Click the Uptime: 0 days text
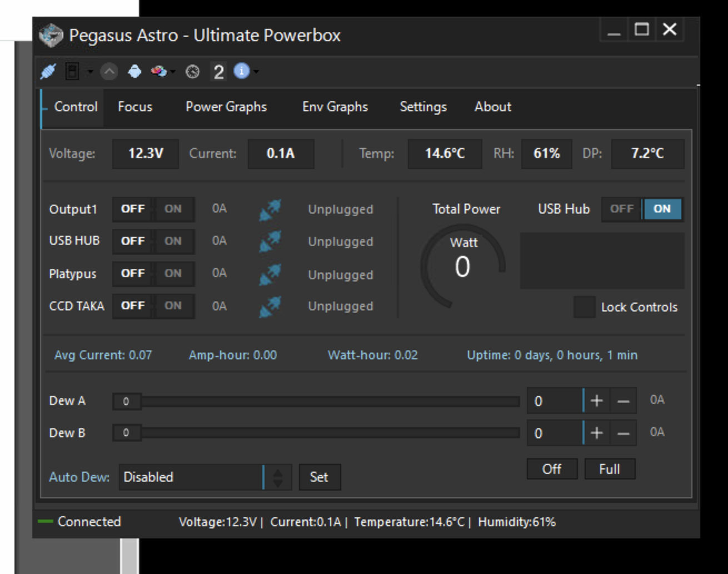Screen dimensions: 728x574 (552, 355)
